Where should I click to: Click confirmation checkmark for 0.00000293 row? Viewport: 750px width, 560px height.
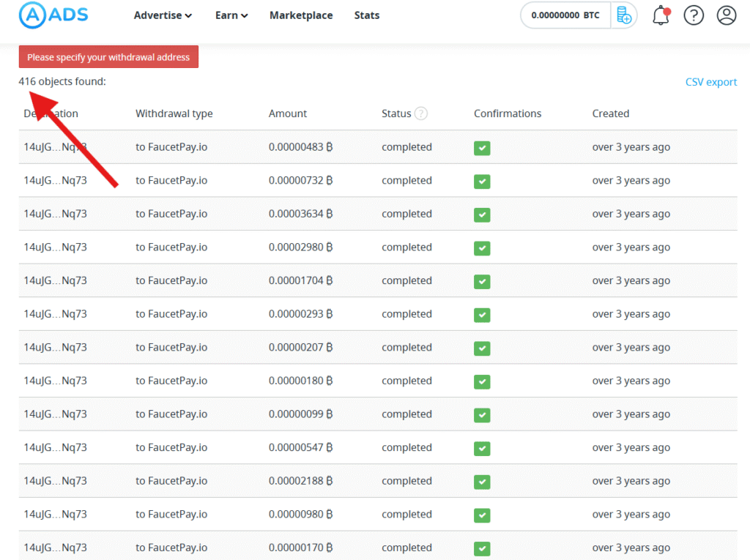482,315
